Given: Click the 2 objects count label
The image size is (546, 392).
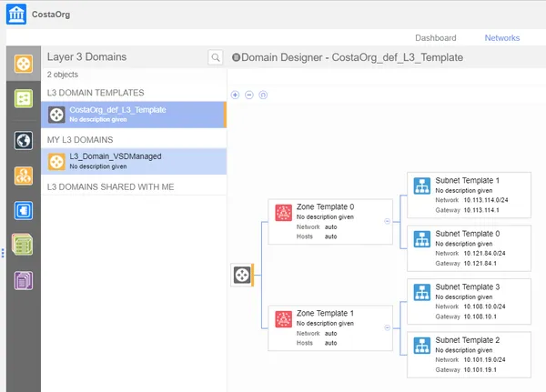Looking at the screenshot, I should [63, 75].
